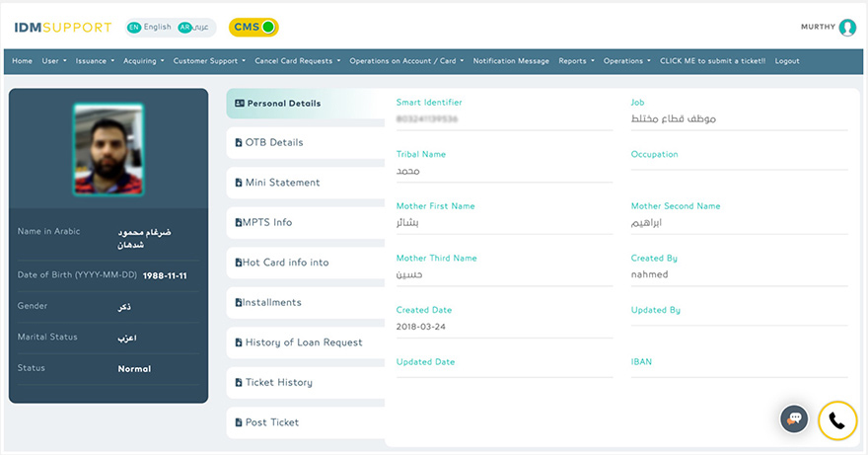The height and width of the screenshot is (455, 868).
Task: Expand Operations on Account / Card dropdown
Action: [x=406, y=61]
